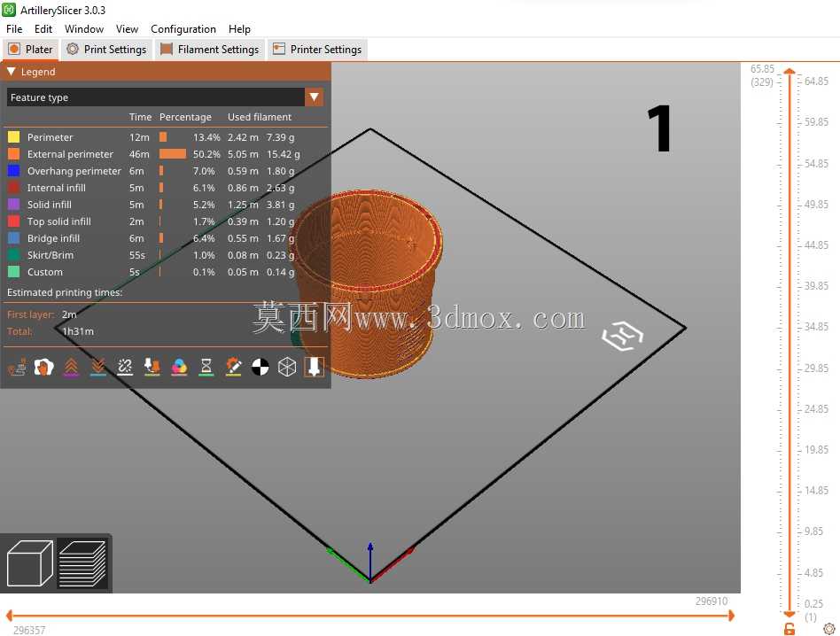Open the Window menu
This screenshot has height=636, width=840.
click(x=84, y=29)
